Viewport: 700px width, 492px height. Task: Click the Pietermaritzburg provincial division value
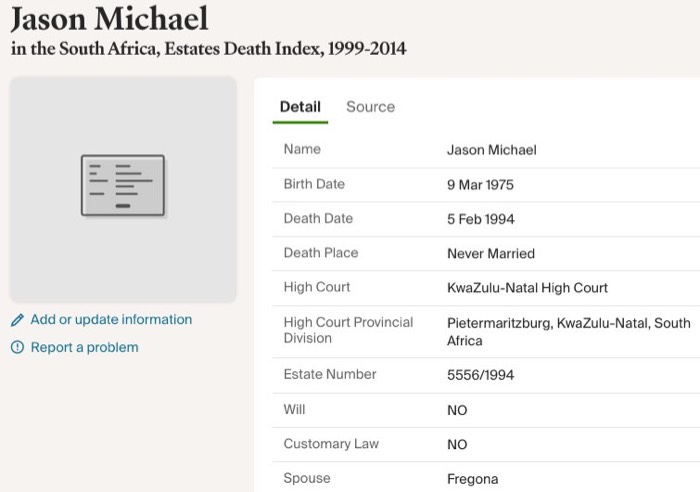[x=568, y=331]
